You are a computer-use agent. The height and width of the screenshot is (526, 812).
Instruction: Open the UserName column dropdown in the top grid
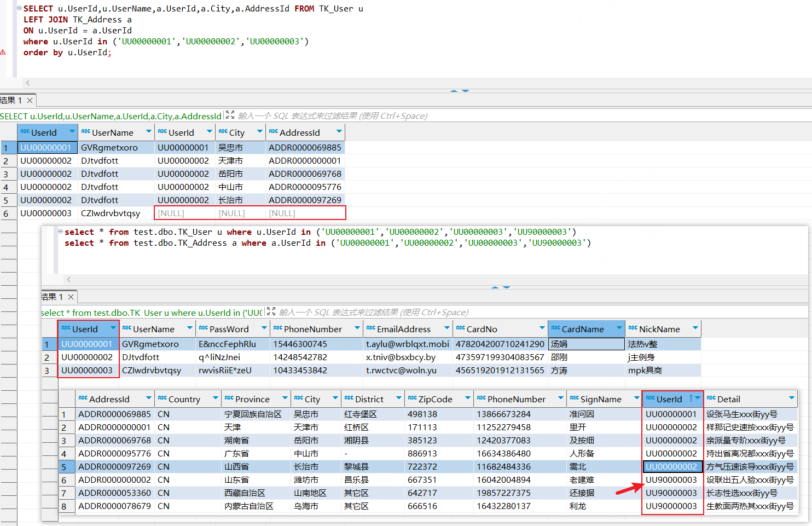pos(148,132)
